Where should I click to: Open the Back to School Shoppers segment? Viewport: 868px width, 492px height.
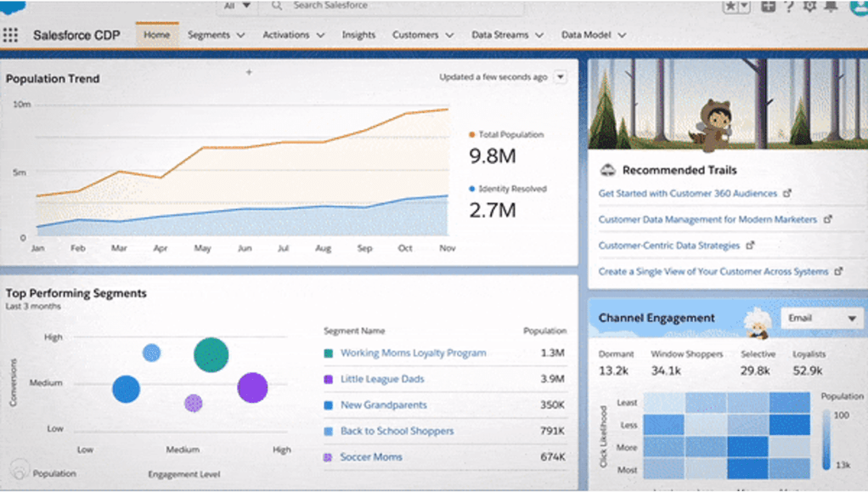pos(397,432)
